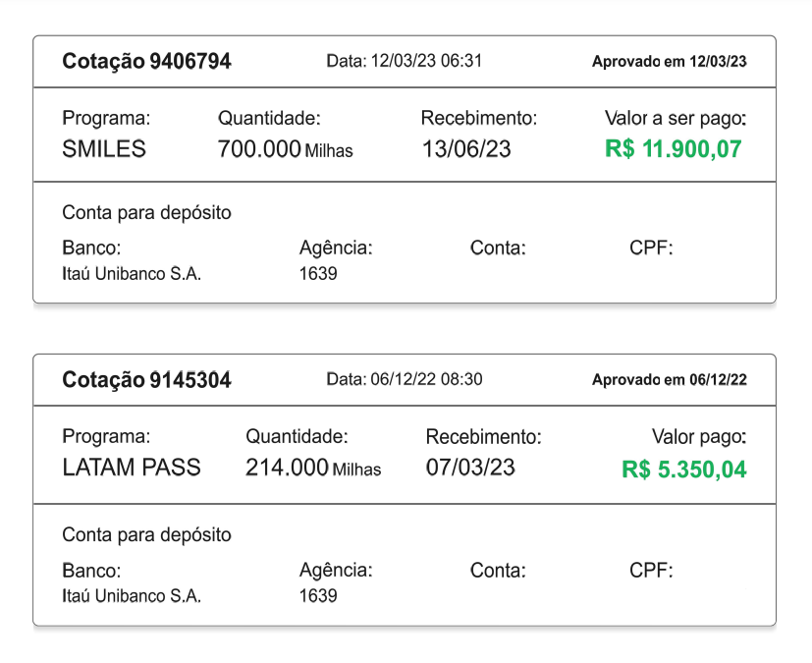
Task: Select the Recebimento date 07/03/23
Action: point(470,468)
